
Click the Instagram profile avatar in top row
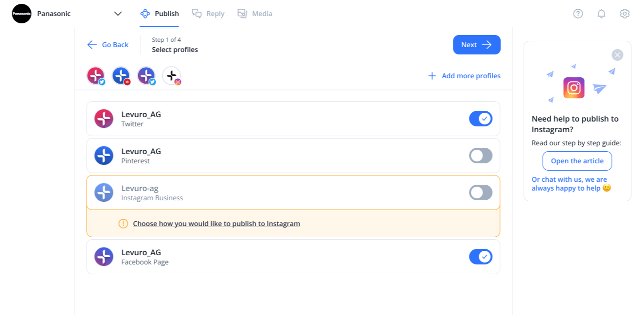tap(172, 76)
